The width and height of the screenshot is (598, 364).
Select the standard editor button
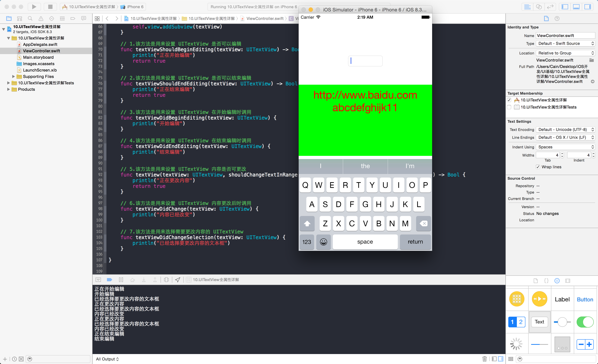[x=527, y=7]
